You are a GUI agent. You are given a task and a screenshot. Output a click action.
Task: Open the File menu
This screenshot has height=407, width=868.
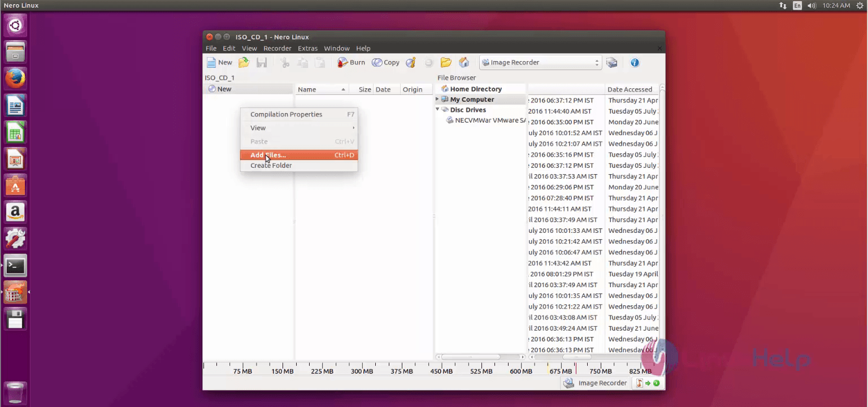pyautogui.click(x=211, y=49)
